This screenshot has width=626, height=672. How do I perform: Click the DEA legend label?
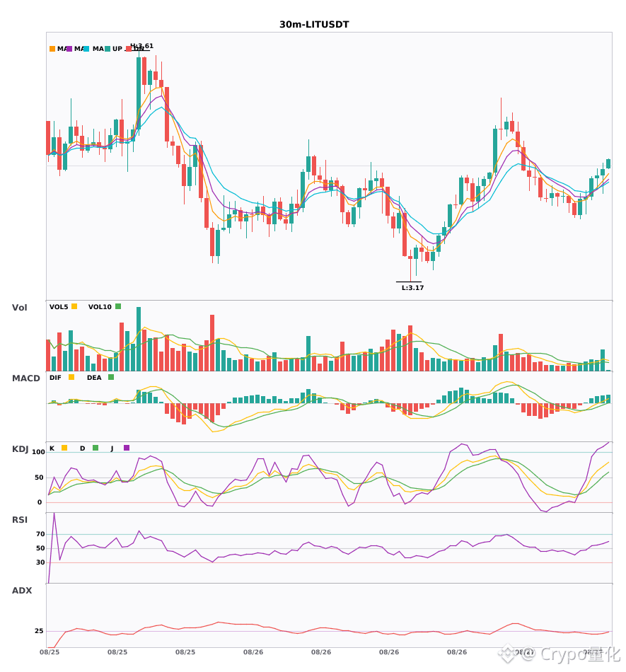[94, 378]
